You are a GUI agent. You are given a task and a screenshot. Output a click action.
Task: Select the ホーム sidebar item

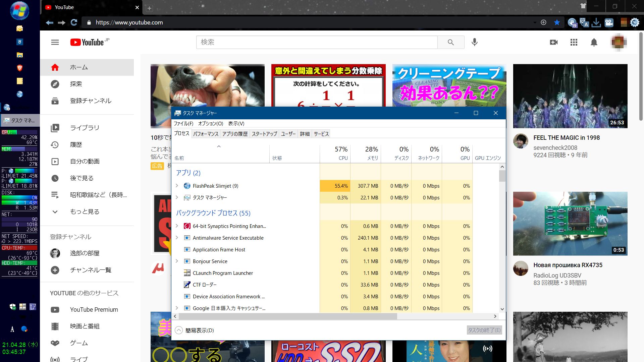[87, 67]
